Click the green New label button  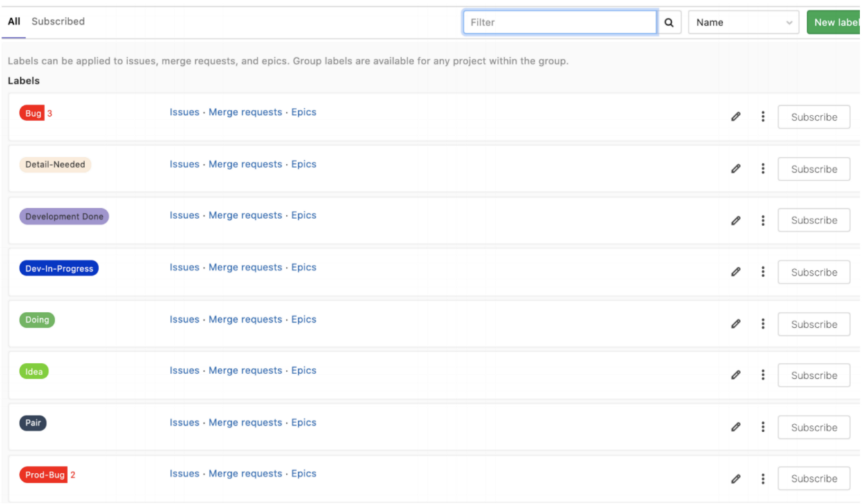coord(835,22)
